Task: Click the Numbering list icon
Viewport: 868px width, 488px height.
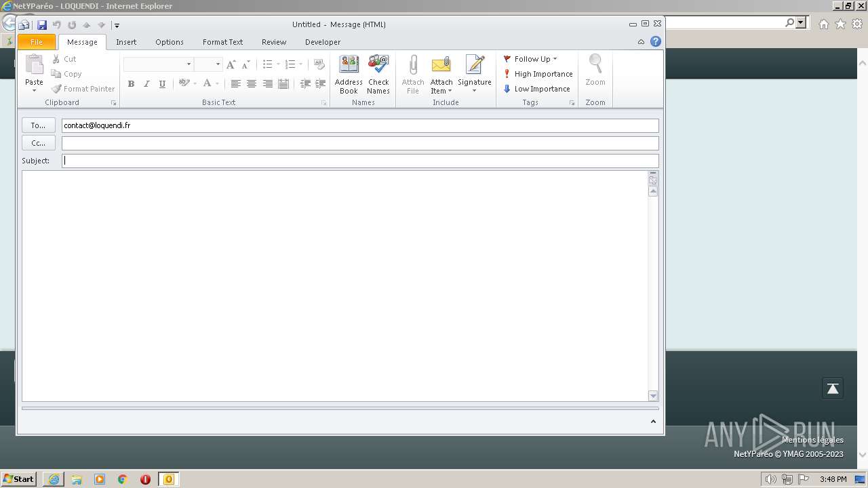Action: (x=290, y=64)
